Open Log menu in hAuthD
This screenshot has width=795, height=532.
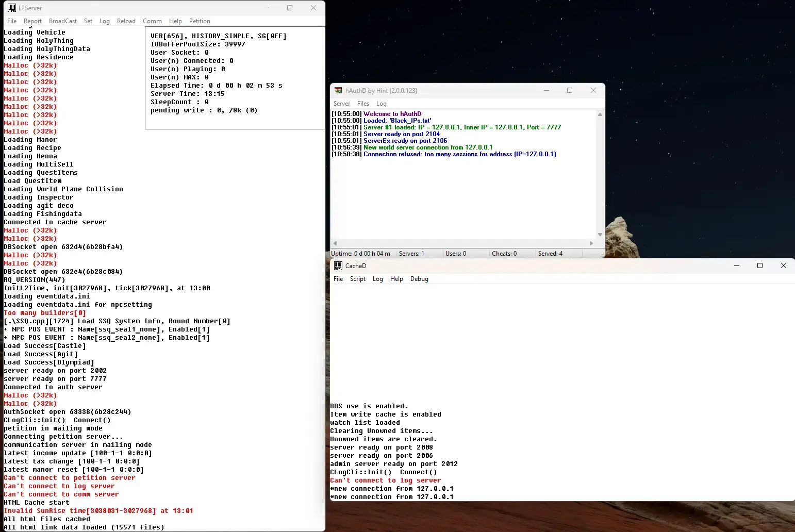pos(382,104)
